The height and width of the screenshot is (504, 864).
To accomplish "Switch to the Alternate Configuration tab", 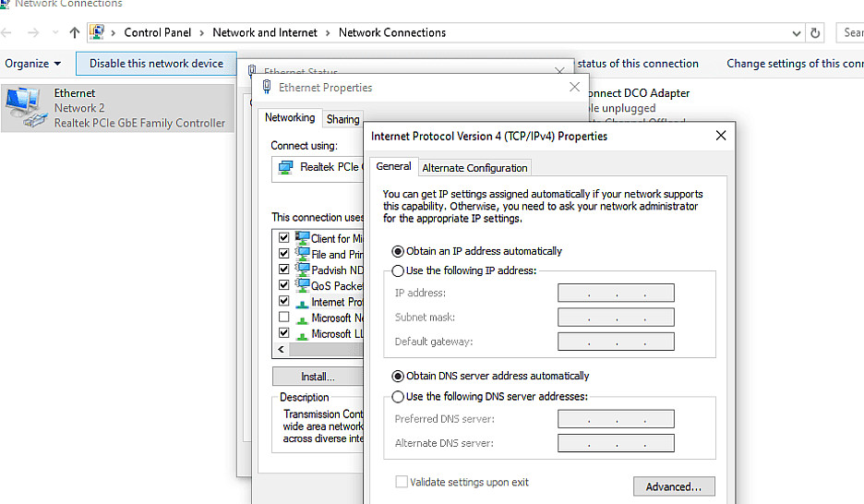I will click(474, 168).
